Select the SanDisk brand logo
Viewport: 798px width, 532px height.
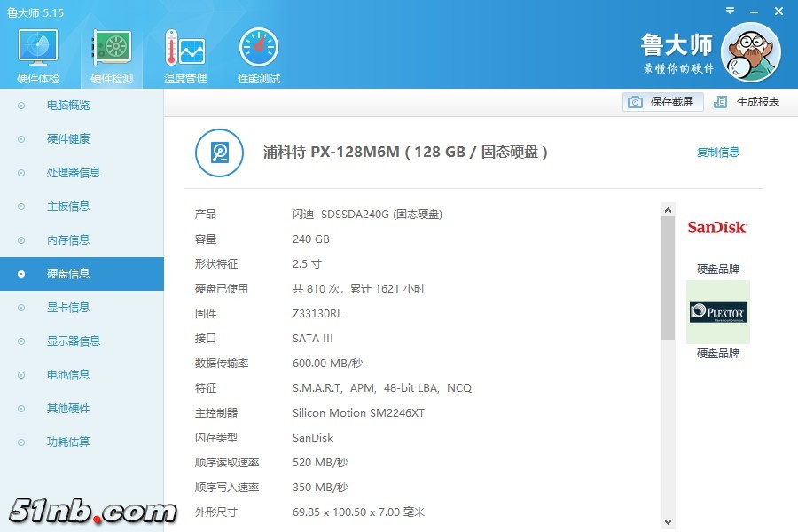(717, 227)
